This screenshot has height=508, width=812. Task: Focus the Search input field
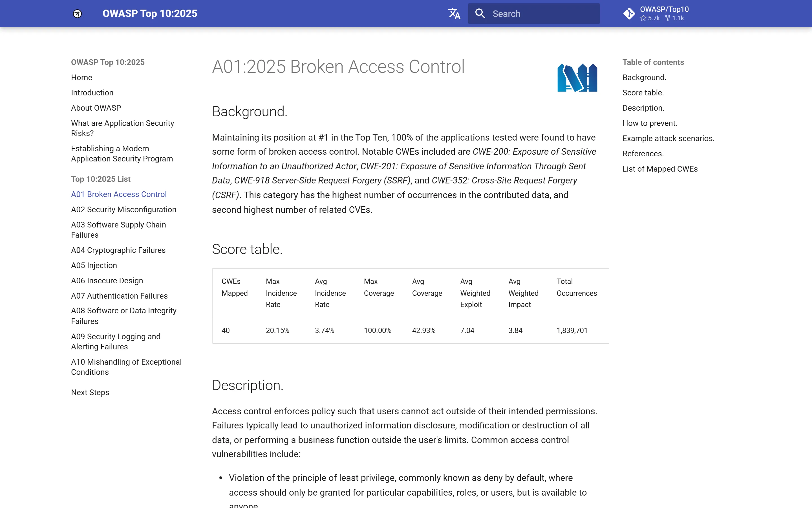534,14
